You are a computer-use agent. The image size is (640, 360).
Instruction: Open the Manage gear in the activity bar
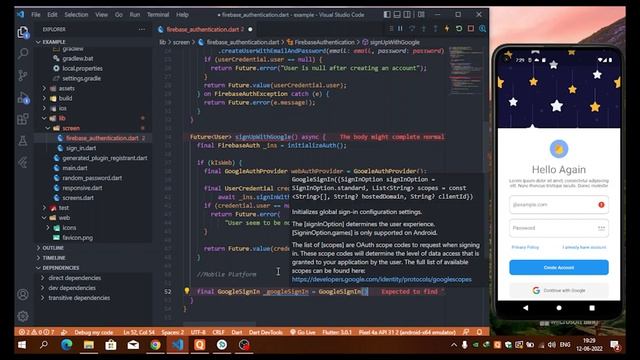pyautogui.click(x=23, y=316)
